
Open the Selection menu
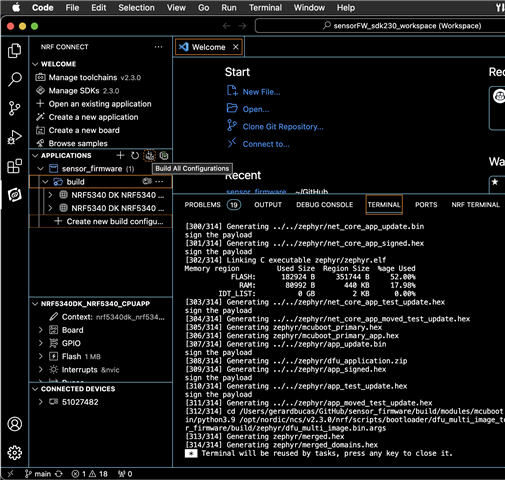click(x=136, y=8)
